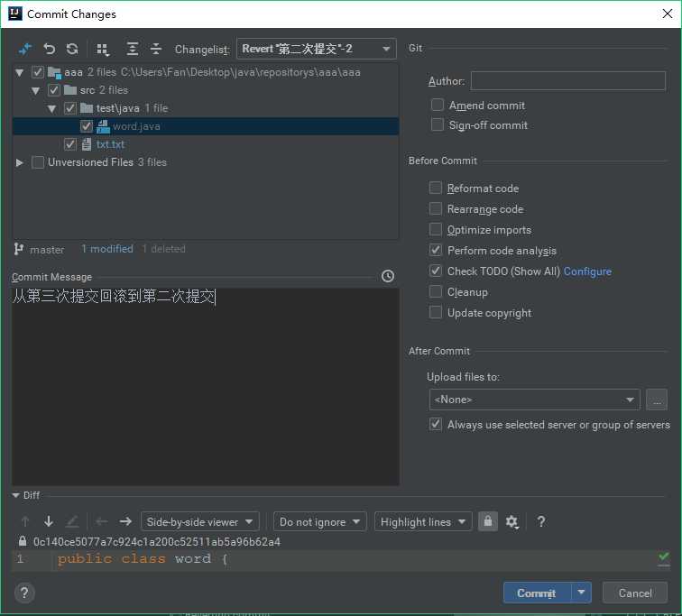Uncheck the word.java file checkbox
This screenshot has height=616, width=682.
pyautogui.click(x=86, y=126)
